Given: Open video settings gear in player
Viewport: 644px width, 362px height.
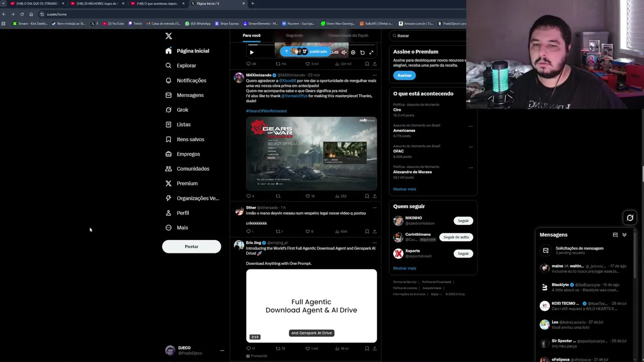Looking at the screenshot, I should tap(353, 52).
